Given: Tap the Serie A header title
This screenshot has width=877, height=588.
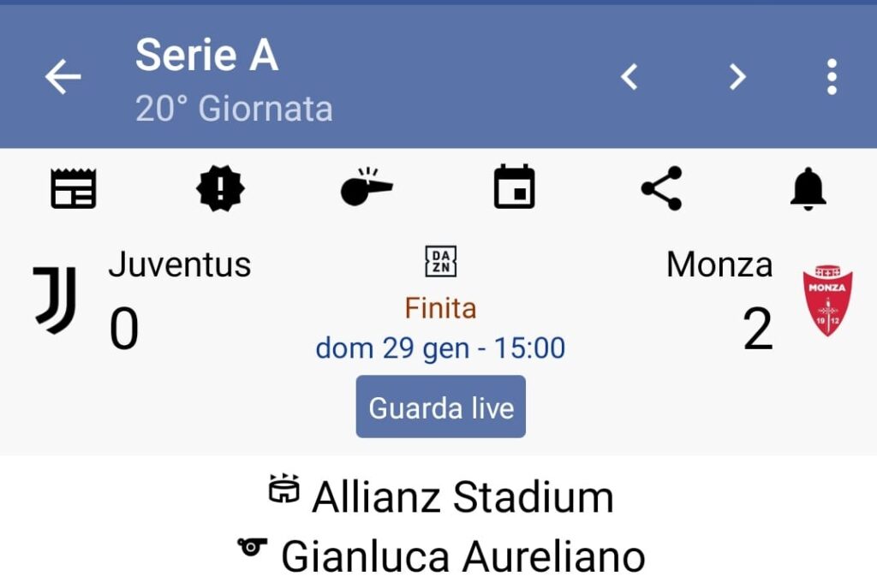Looking at the screenshot, I should point(206,56).
